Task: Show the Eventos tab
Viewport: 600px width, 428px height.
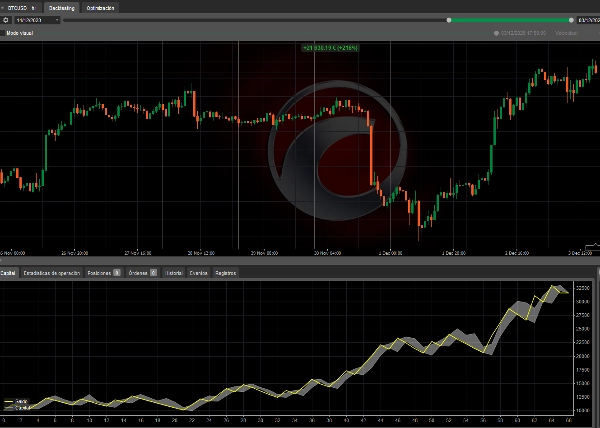Action: [x=199, y=272]
